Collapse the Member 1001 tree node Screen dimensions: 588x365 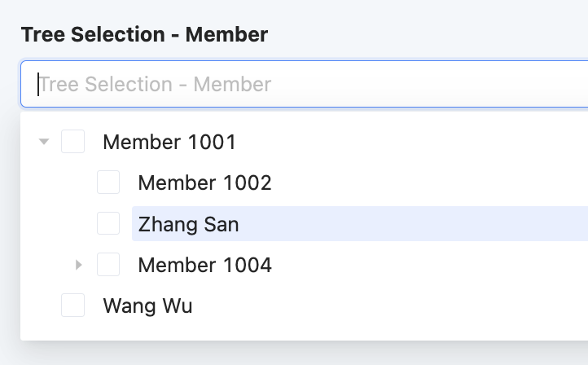[x=45, y=143]
